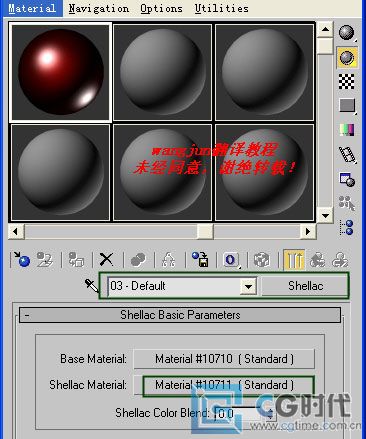Image resolution: width=366 pixels, height=439 pixels.
Task: Click the Shellac material type button
Action: click(305, 286)
